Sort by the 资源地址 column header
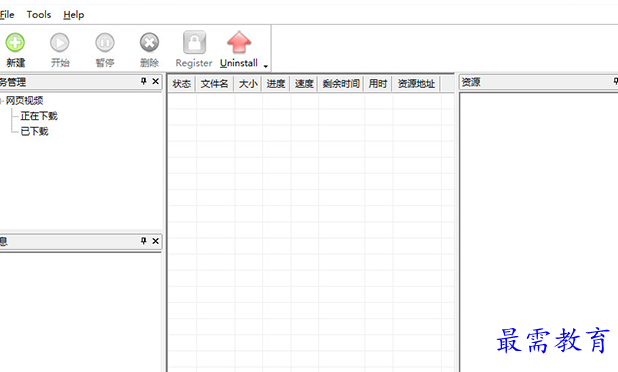Image resolution: width=618 pixels, height=372 pixels. pyautogui.click(x=416, y=84)
